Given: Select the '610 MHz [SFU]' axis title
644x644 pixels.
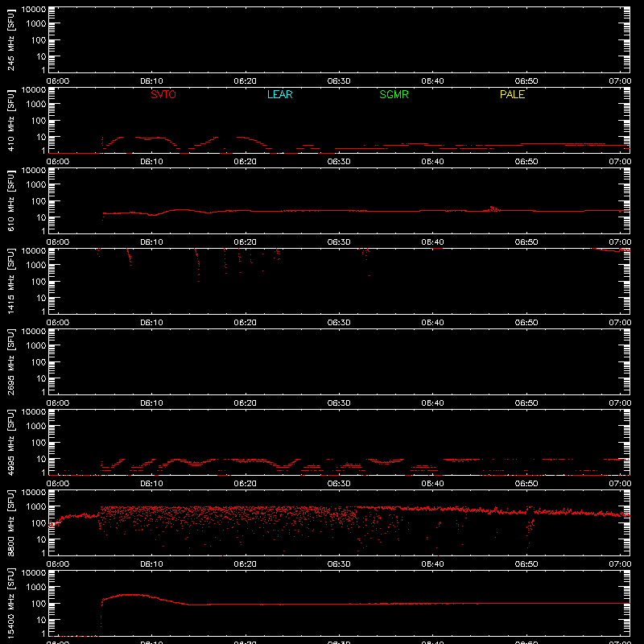Looking at the screenshot, I should click(11, 200).
